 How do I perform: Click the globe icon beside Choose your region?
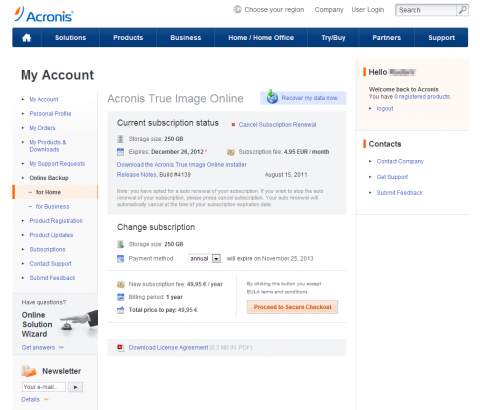[x=237, y=9]
